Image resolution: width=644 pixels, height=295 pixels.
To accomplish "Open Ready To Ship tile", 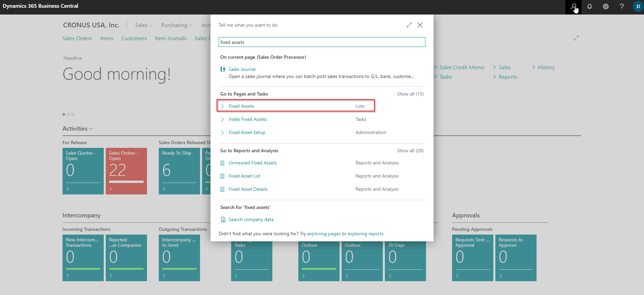I will click(x=179, y=171).
